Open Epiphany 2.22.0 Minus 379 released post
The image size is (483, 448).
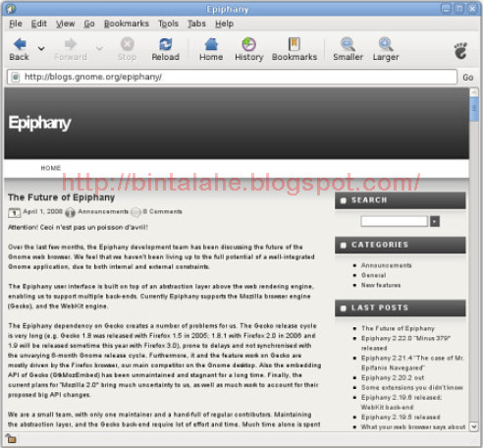click(405, 343)
